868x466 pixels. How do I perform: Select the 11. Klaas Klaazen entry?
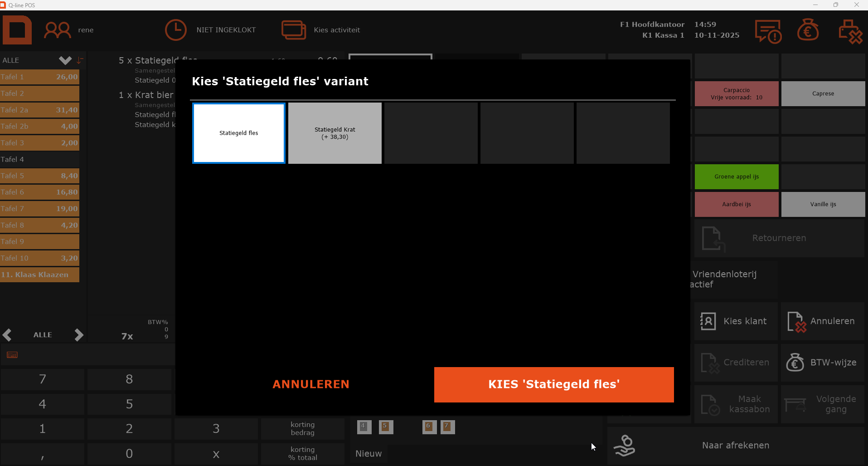coord(39,275)
